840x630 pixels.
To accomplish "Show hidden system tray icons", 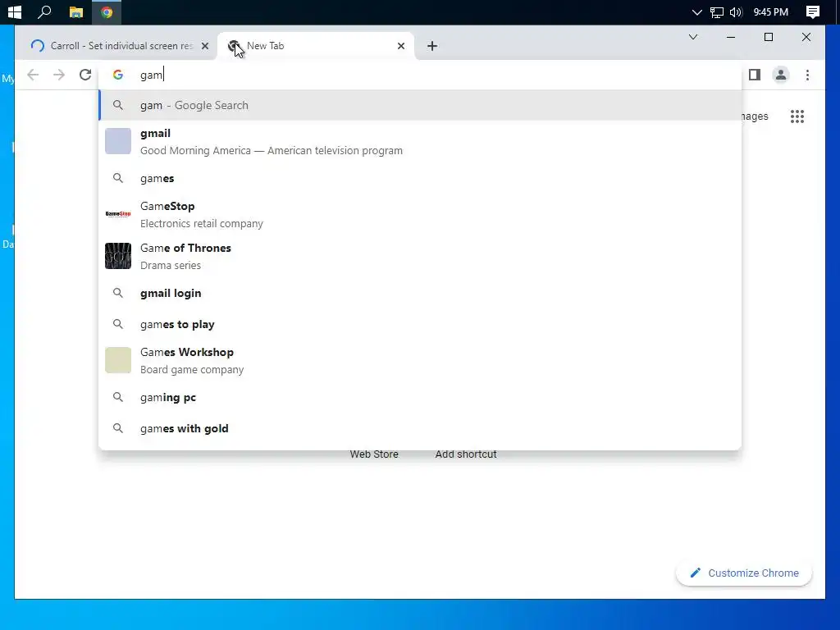I will (696, 11).
